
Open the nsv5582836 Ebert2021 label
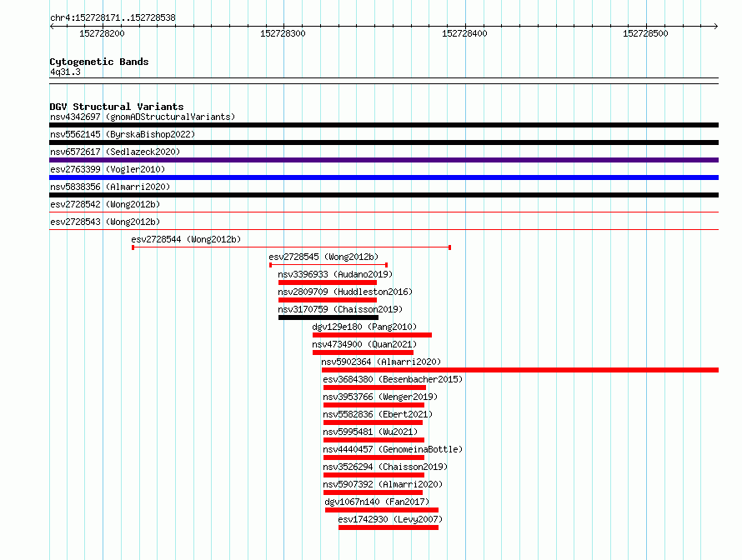point(378,414)
